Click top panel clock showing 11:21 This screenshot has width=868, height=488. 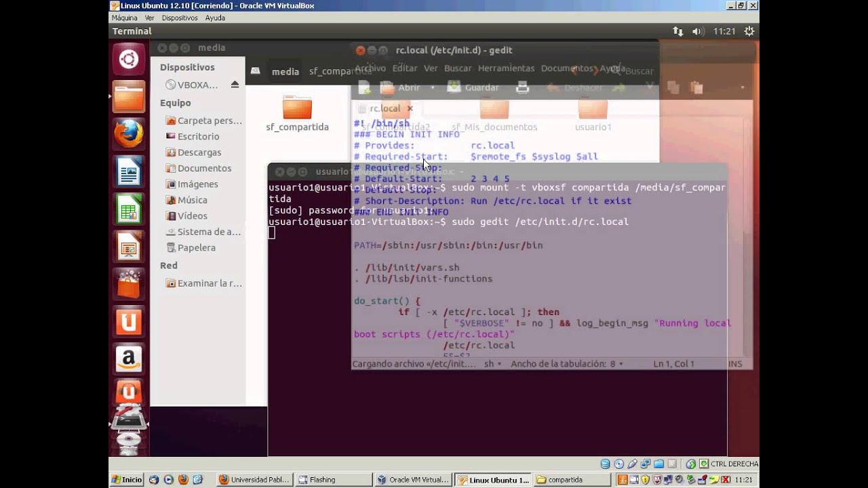[x=724, y=31]
